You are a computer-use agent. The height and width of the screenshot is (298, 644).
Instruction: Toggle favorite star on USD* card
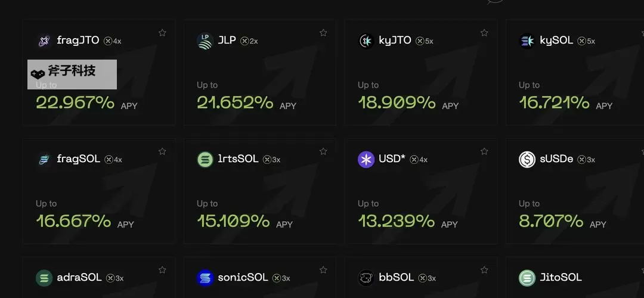pos(484,151)
